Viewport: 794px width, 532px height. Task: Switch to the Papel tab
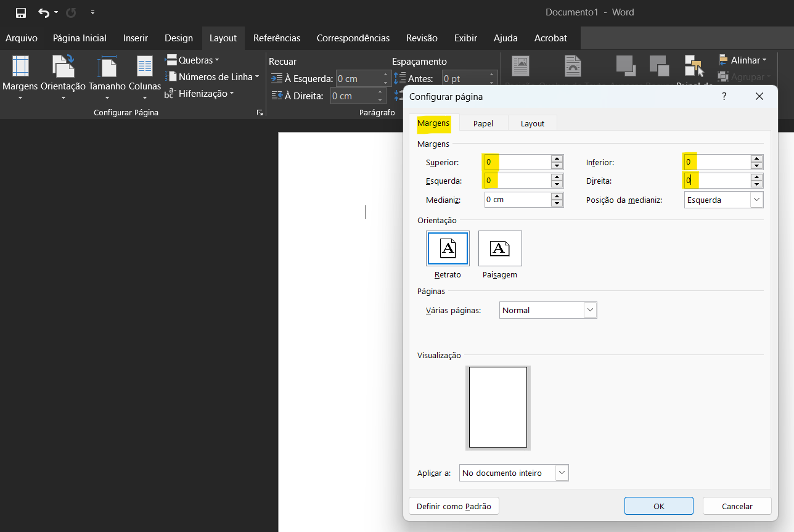(x=483, y=123)
